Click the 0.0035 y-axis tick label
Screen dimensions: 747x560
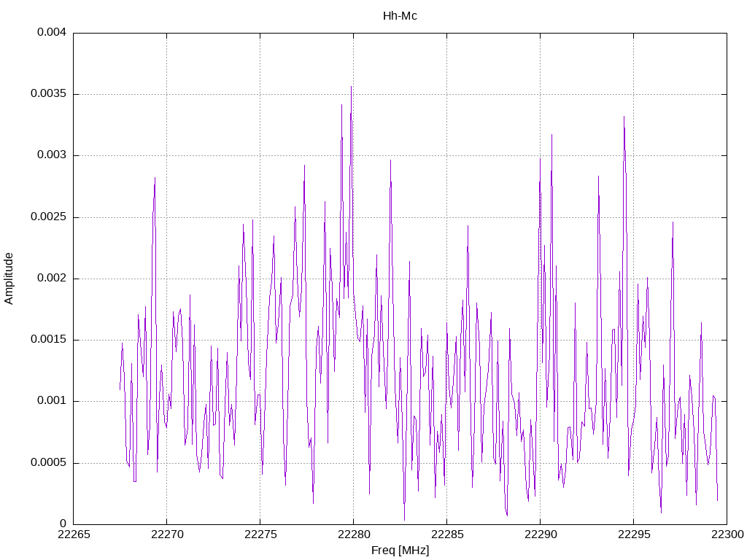pyautogui.click(x=49, y=94)
